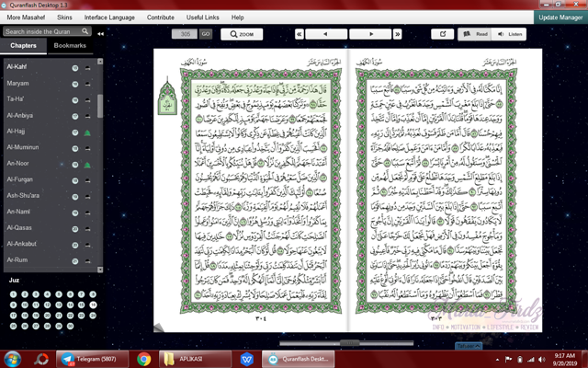This screenshot has height=368, width=588.
Task: Select the Ta-Ha chapter
Action: (x=16, y=99)
